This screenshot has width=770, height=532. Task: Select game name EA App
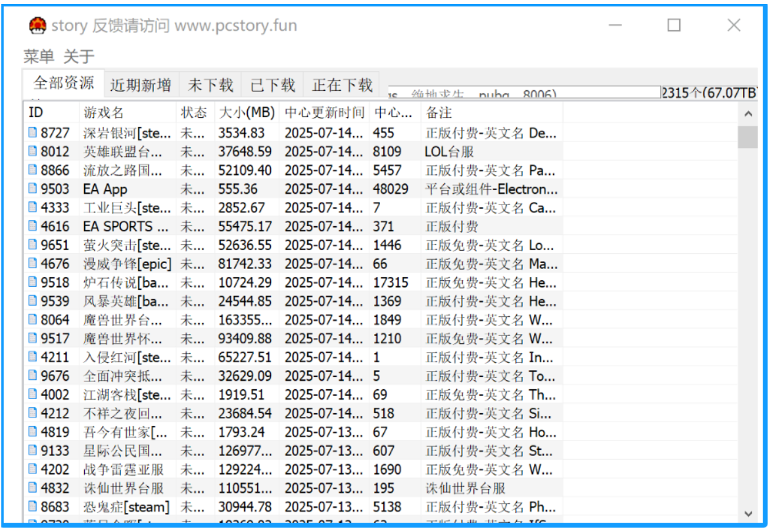click(x=105, y=189)
